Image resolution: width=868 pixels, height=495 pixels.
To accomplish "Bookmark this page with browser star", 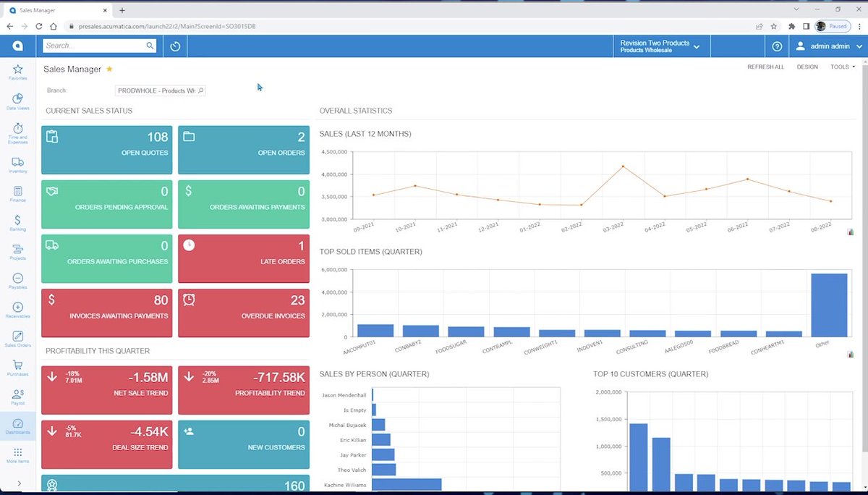I will (773, 26).
